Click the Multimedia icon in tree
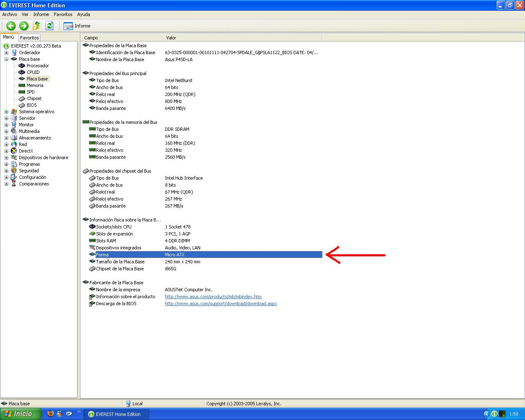 [x=14, y=131]
